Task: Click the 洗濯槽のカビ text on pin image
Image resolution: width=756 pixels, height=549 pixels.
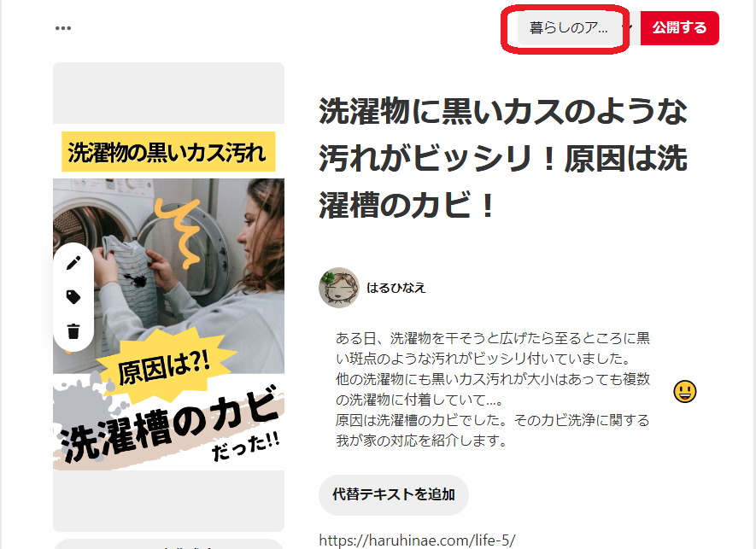Action: point(170,423)
